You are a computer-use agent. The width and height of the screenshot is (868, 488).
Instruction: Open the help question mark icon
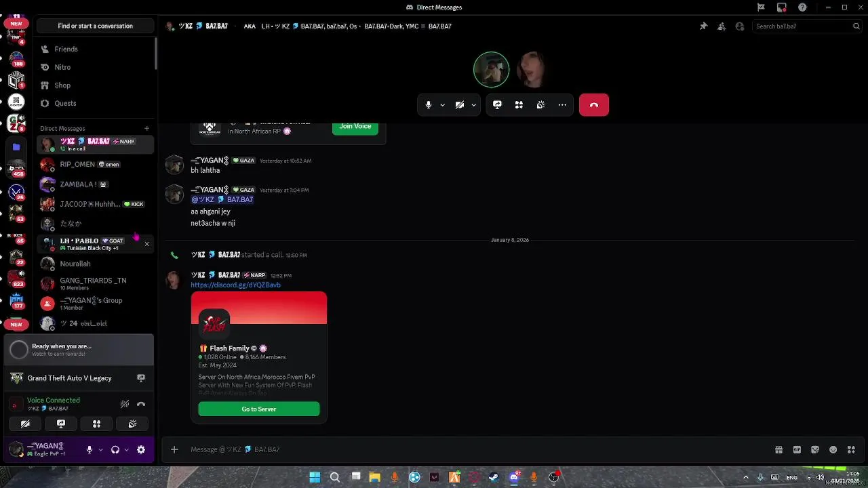[803, 7]
